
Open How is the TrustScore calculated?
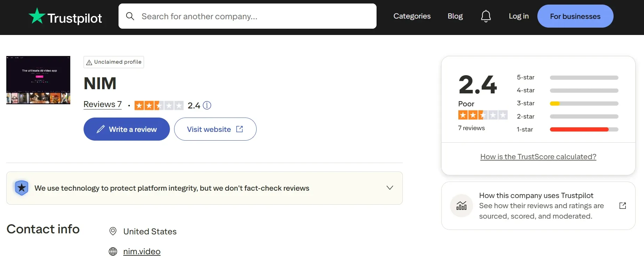[538, 157]
